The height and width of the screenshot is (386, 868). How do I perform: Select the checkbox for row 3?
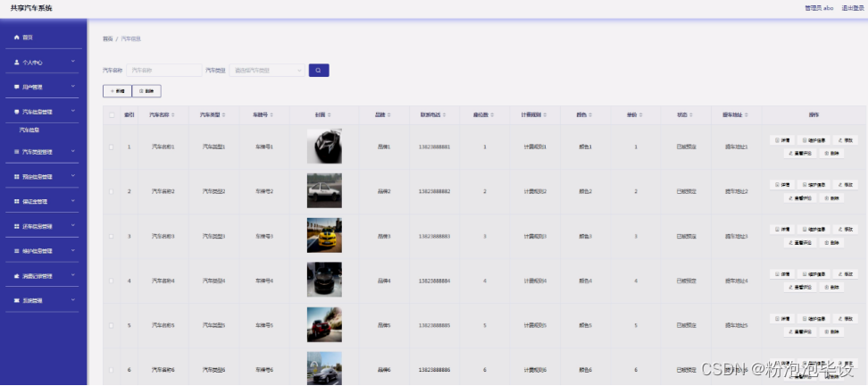click(x=112, y=236)
